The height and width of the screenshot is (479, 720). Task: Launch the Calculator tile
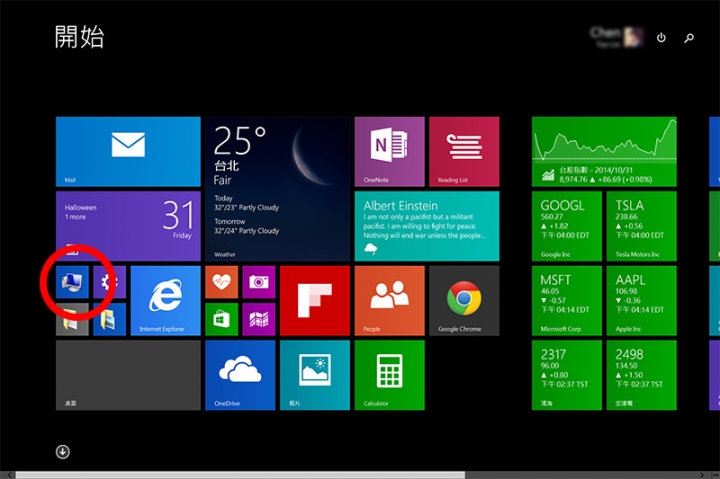coord(389,375)
